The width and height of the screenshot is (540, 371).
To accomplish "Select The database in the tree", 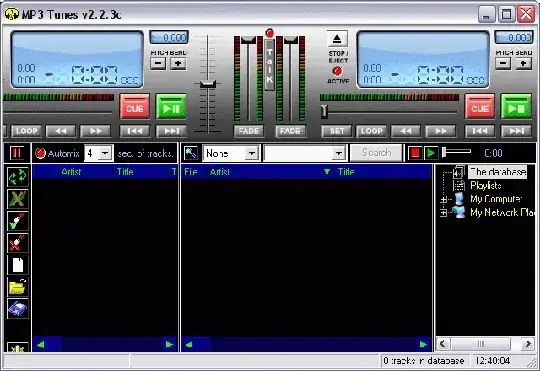I will 498,172.
